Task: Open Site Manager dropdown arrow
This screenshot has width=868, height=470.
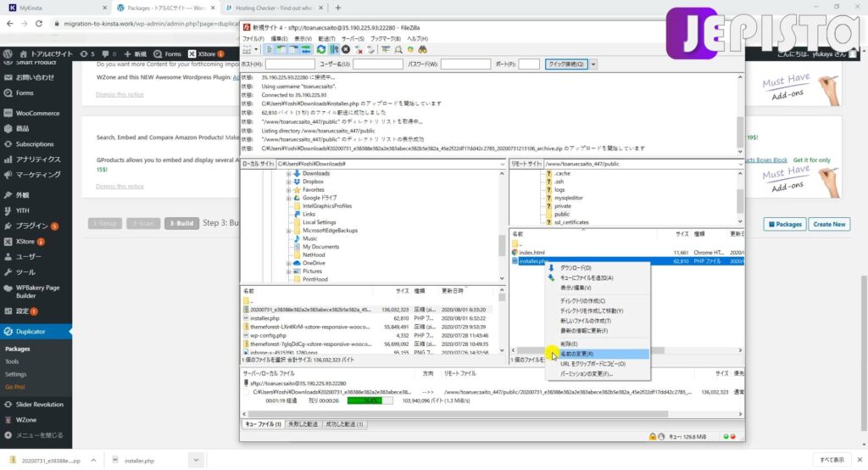Action: 256,50
